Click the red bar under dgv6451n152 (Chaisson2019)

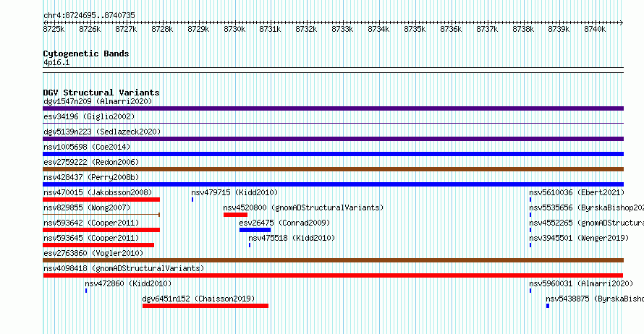click(206, 306)
